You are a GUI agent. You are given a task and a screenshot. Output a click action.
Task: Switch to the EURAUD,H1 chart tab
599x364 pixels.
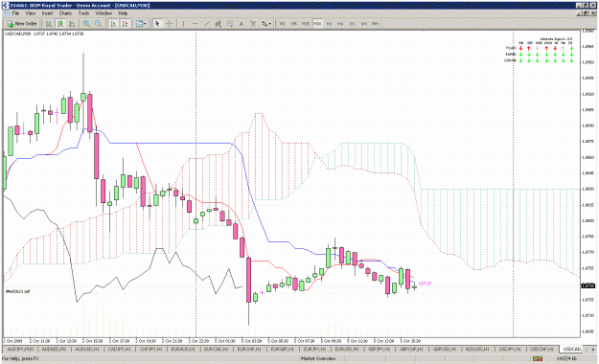pyautogui.click(x=183, y=349)
